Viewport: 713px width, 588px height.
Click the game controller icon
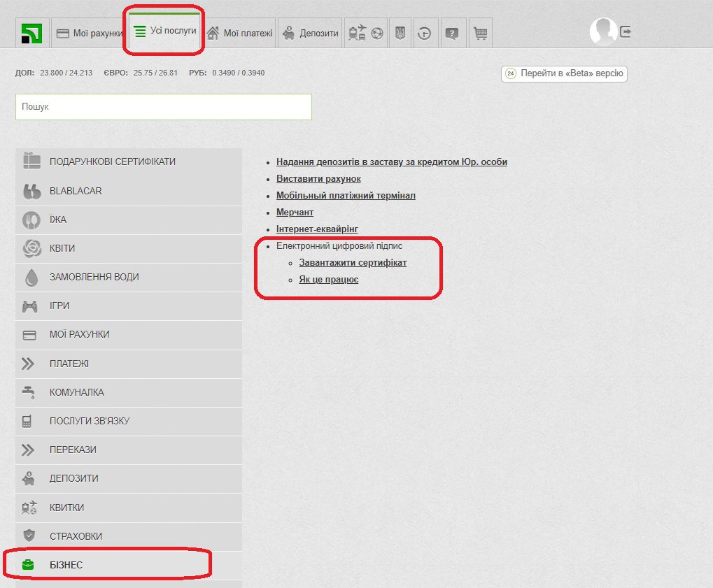pos(30,307)
